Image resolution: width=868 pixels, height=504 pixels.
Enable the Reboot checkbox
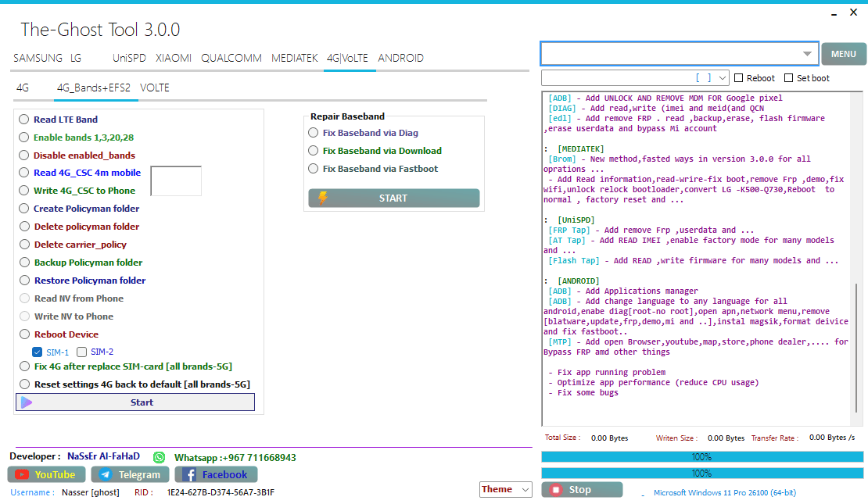point(738,78)
